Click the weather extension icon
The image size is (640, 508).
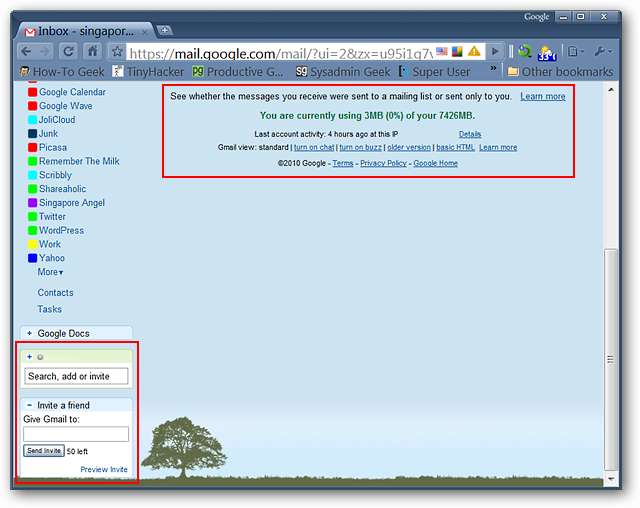pos(547,53)
